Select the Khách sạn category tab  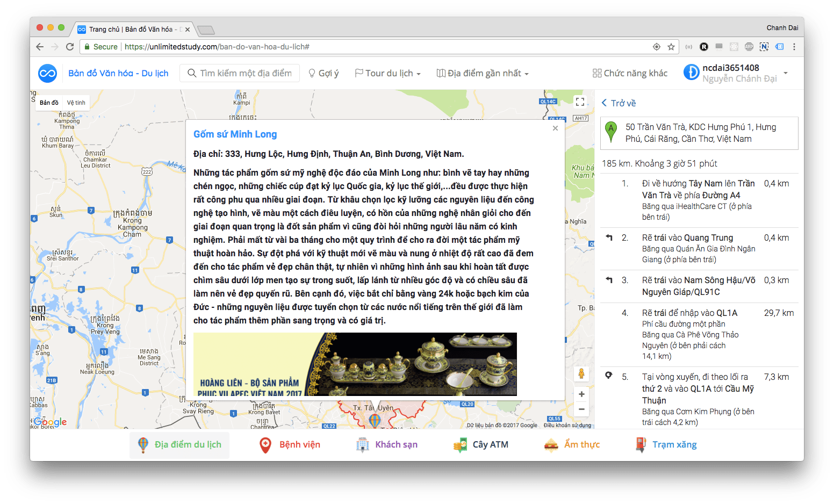pyautogui.click(x=387, y=445)
